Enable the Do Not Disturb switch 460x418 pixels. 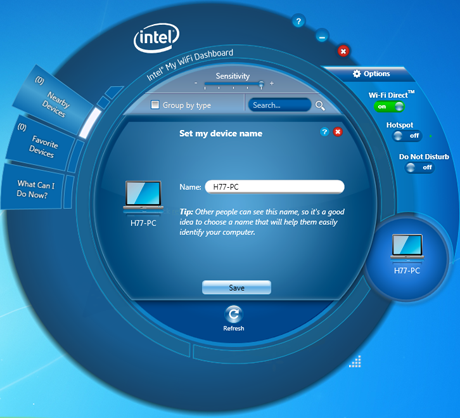(x=420, y=167)
